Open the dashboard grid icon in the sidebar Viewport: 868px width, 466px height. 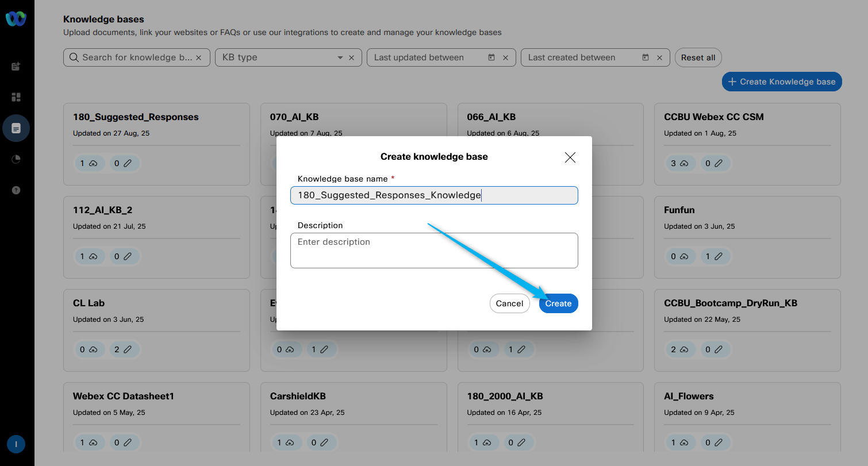tap(16, 97)
